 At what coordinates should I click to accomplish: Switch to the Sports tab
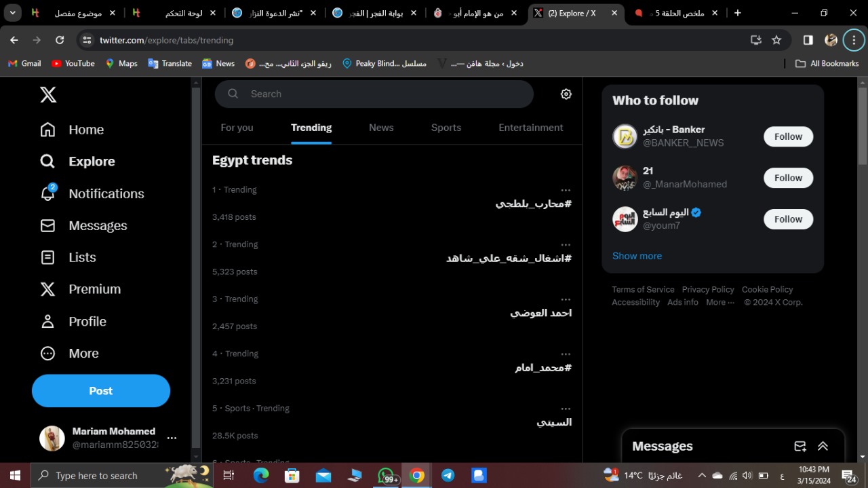coord(446,128)
